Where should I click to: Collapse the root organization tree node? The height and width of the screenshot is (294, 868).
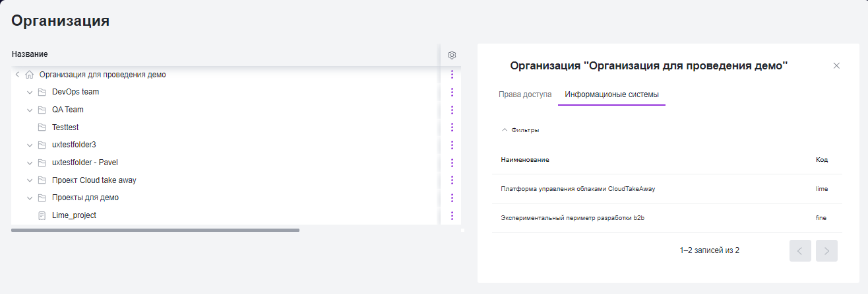(x=17, y=75)
